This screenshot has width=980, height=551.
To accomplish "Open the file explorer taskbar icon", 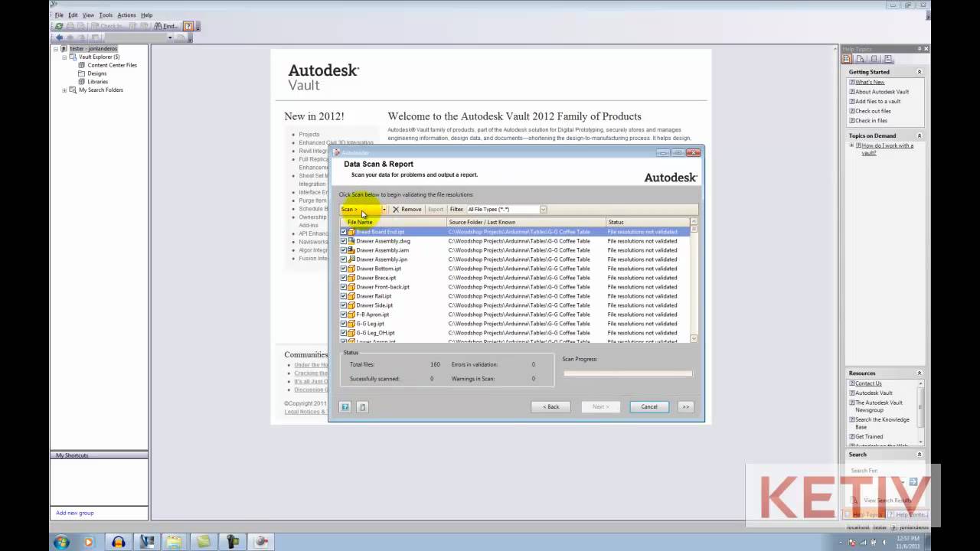I will point(175,542).
